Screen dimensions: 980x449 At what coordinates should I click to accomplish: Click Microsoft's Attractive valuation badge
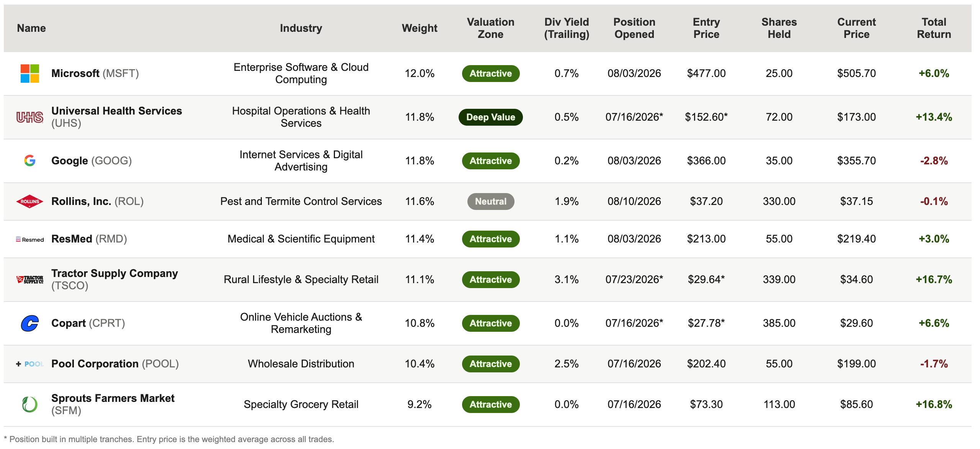tap(491, 74)
